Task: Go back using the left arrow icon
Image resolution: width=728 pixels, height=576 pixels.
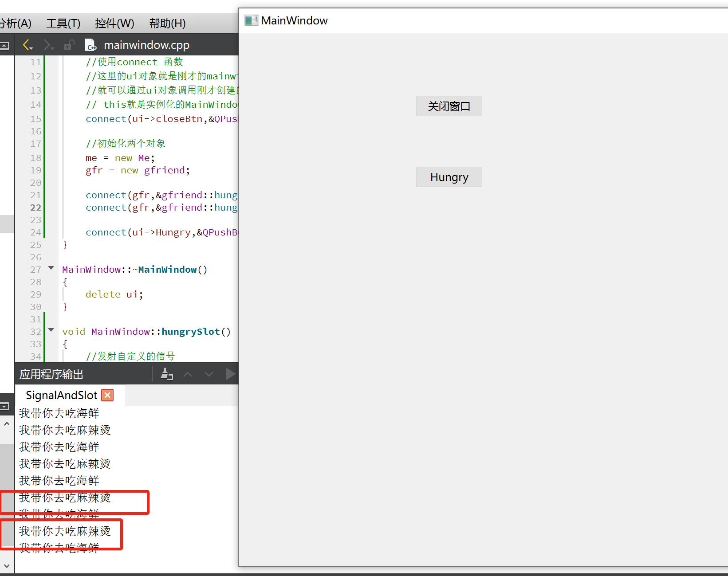Action: (x=28, y=45)
